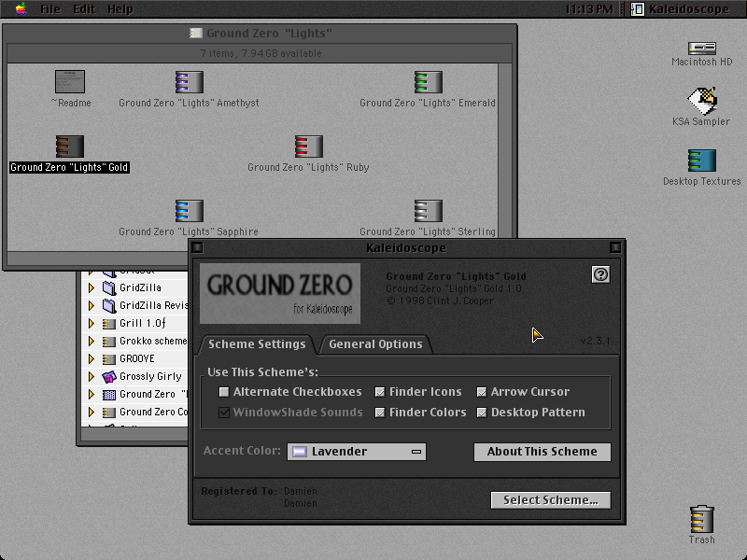
Task: Select Ground Zero "Lights" Amethyst scheme icon
Action: pyautogui.click(x=190, y=82)
